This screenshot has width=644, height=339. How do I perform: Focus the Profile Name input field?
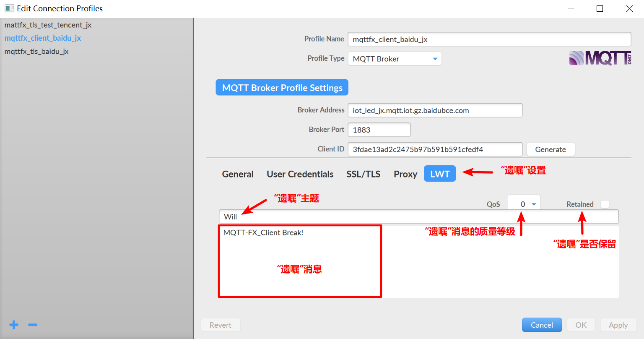[489, 39]
